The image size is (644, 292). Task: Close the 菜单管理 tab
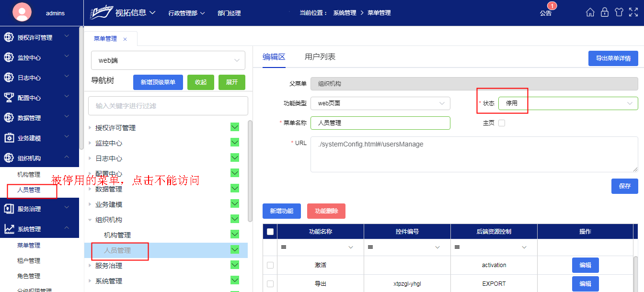(125, 39)
